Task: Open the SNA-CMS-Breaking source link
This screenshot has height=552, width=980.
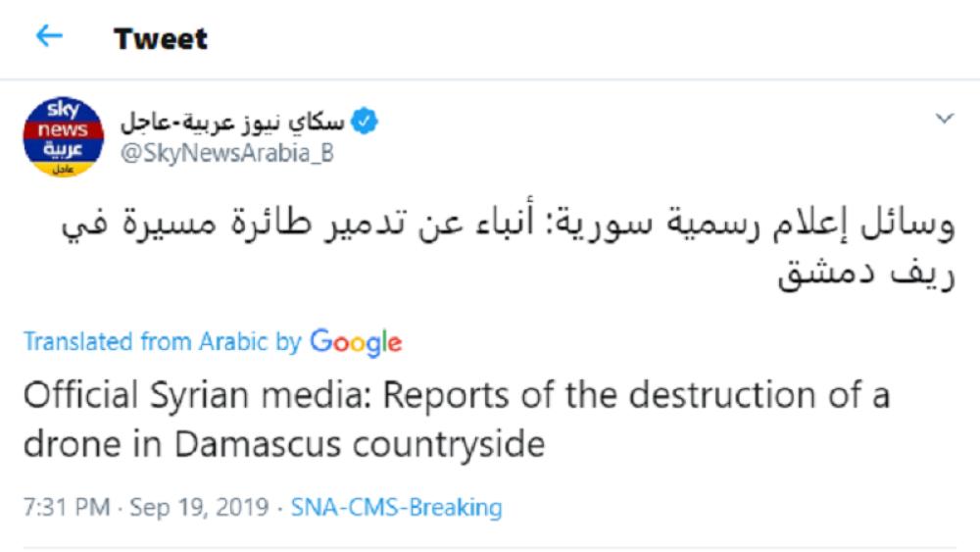Action: click(397, 508)
